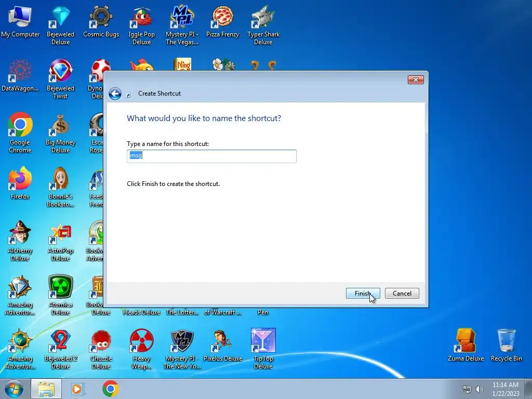Select Iggle Pop Deluxe icon
The height and width of the screenshot is (399, 532).
tap(141, 25)
